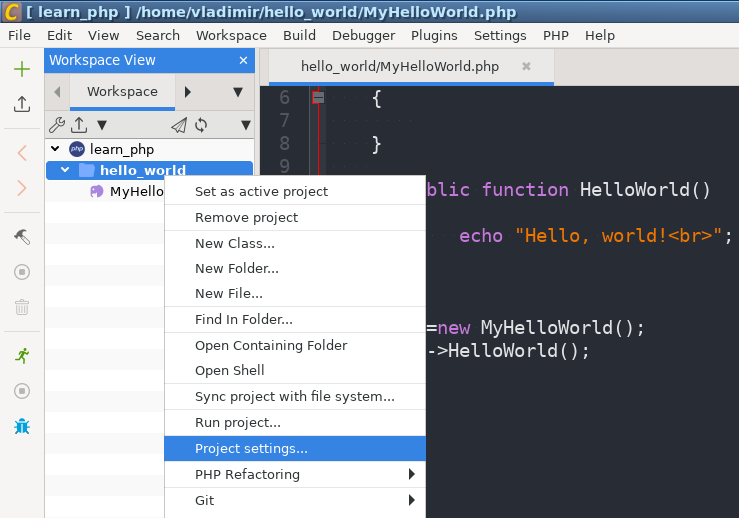Click the stop circle icon below run
The image size is (739, 518).
click(x=22, y=391)
